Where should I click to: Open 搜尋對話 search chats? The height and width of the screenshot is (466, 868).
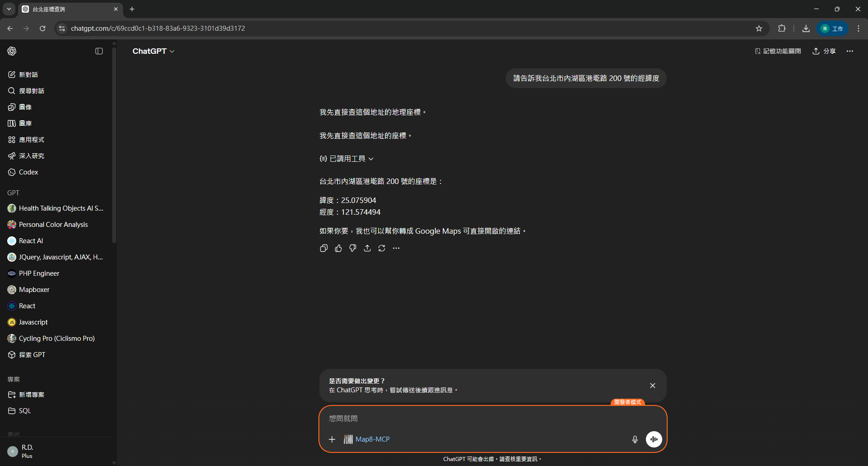(x=55, y=91)
